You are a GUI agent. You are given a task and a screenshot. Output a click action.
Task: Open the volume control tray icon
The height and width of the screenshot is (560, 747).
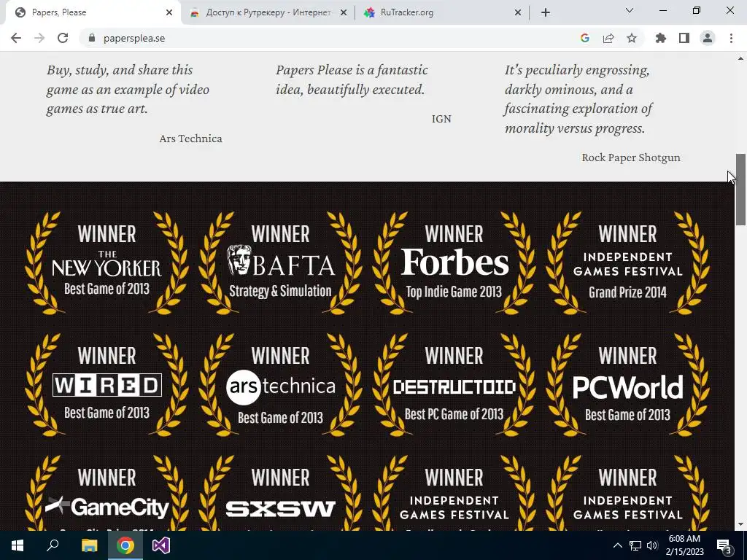tap(653, 545)
